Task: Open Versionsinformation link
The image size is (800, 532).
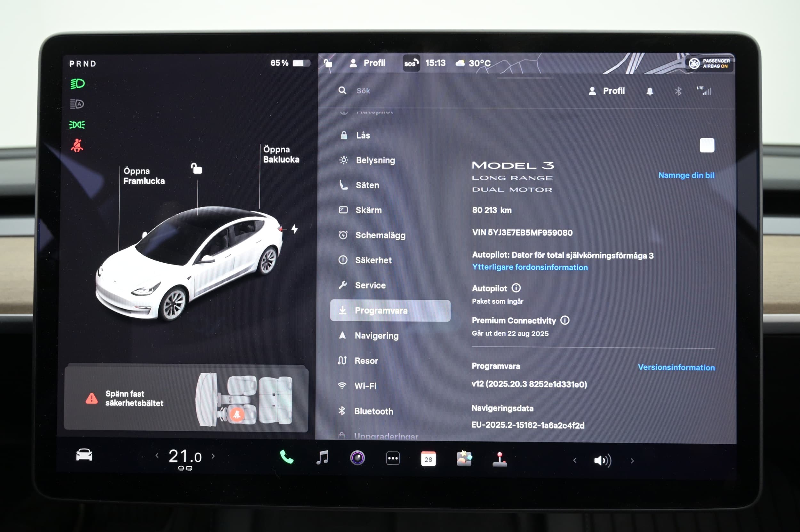Action: point(676,368)
